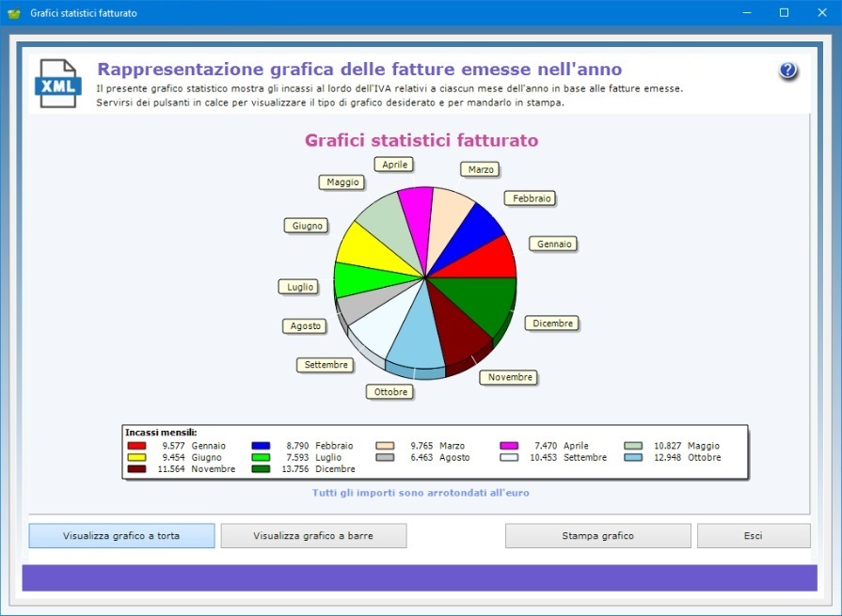Click the Agosto pie label
Screen dimensions: 842x616
click(x=305, y=326)
